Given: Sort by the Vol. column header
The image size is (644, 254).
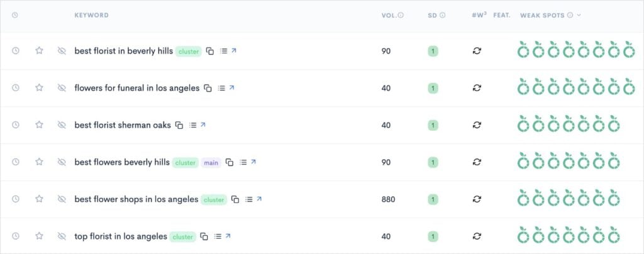Looking at the screenshot, I should pos(389,15).
